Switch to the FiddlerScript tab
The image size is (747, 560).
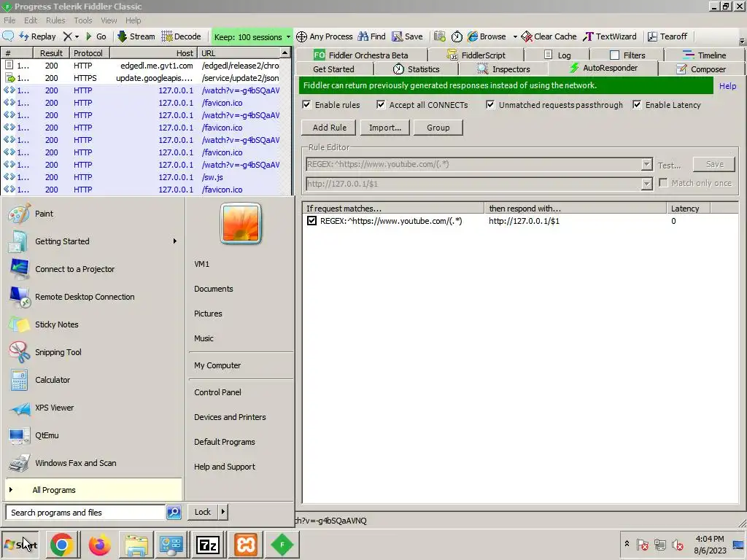point(476,55)
